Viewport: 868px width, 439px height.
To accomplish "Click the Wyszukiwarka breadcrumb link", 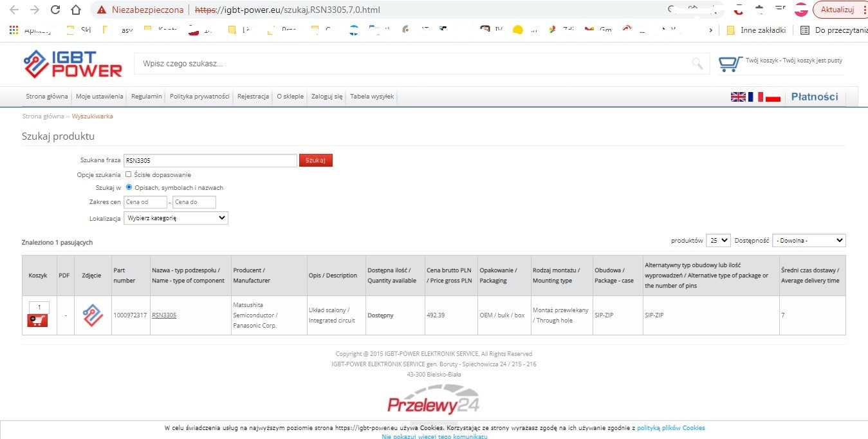I will (x=93, y=117).
